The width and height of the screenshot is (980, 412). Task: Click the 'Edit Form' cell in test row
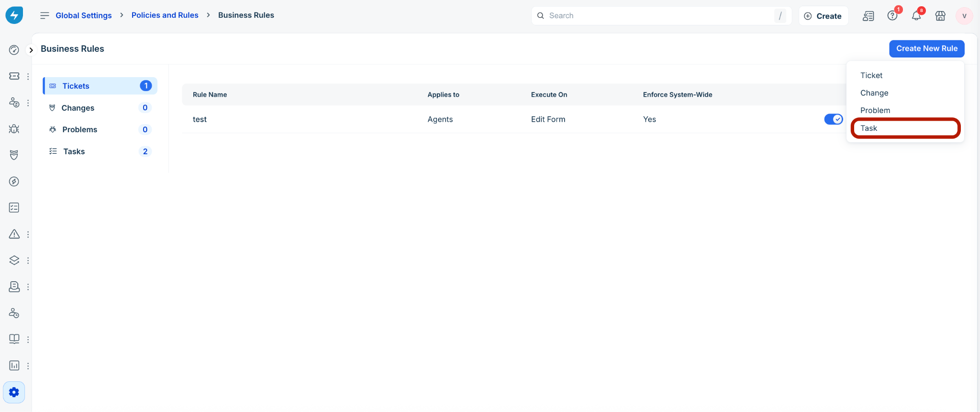[x=548, y=119]
